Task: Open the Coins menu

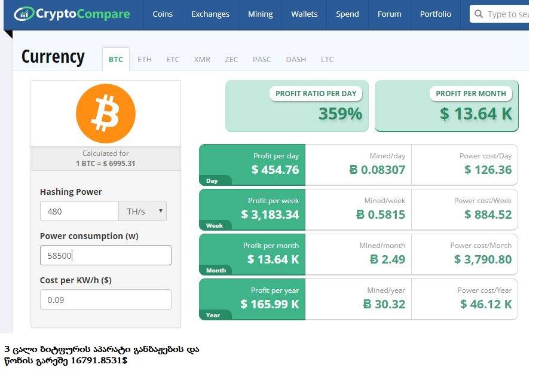Action: [163, 14]
